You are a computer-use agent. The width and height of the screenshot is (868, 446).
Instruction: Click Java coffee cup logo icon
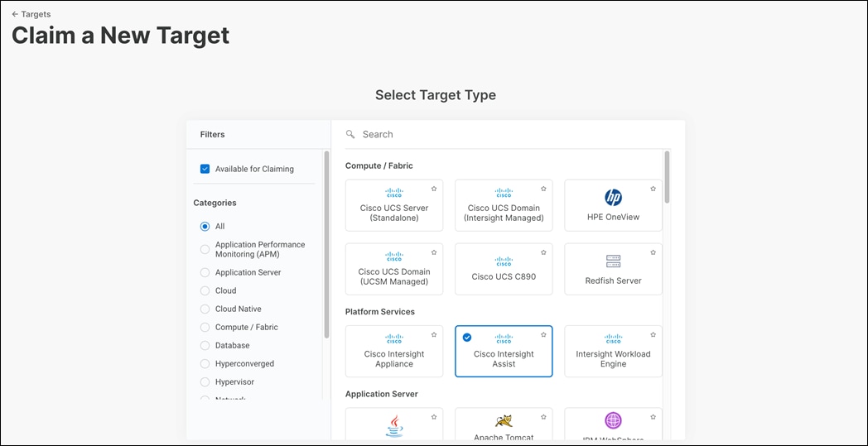[x=394, y=427]
